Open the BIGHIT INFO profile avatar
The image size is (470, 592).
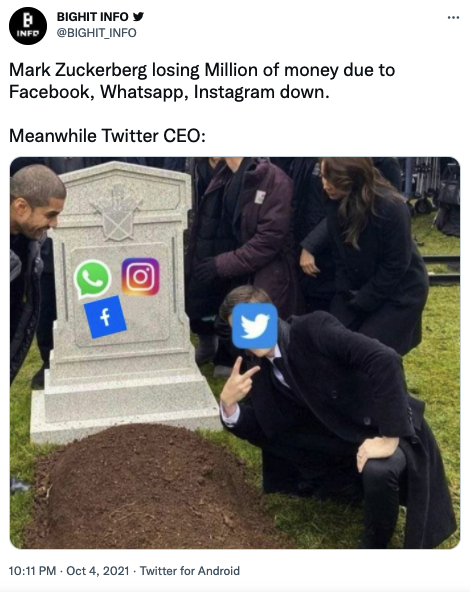28,26
